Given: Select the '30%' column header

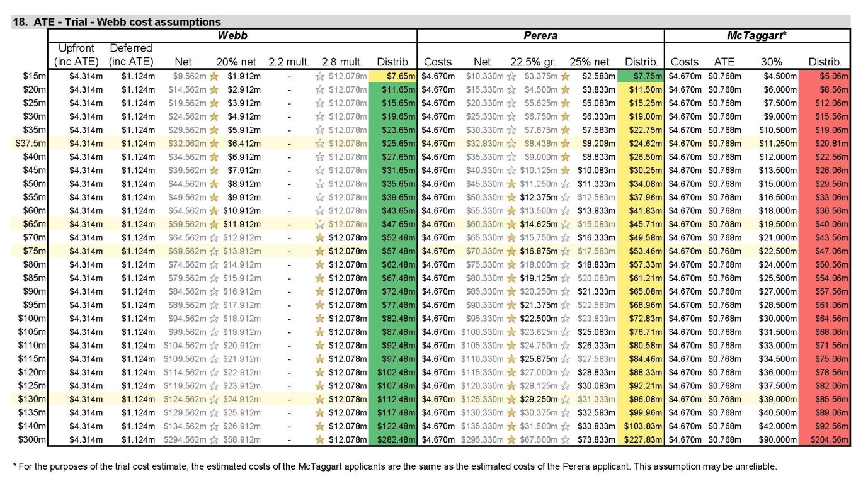Looking at the screenshot, I should [770, 62].
